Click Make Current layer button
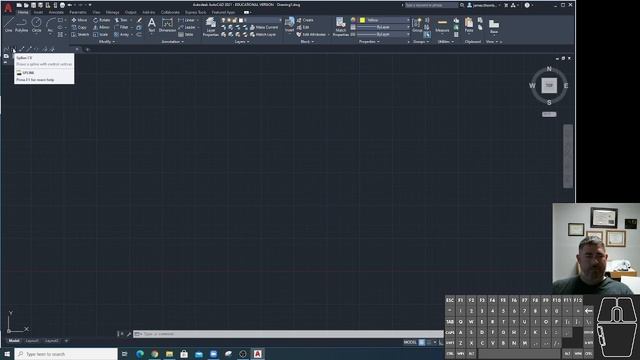This screenshot has width=640, height=360. [264, 27]
